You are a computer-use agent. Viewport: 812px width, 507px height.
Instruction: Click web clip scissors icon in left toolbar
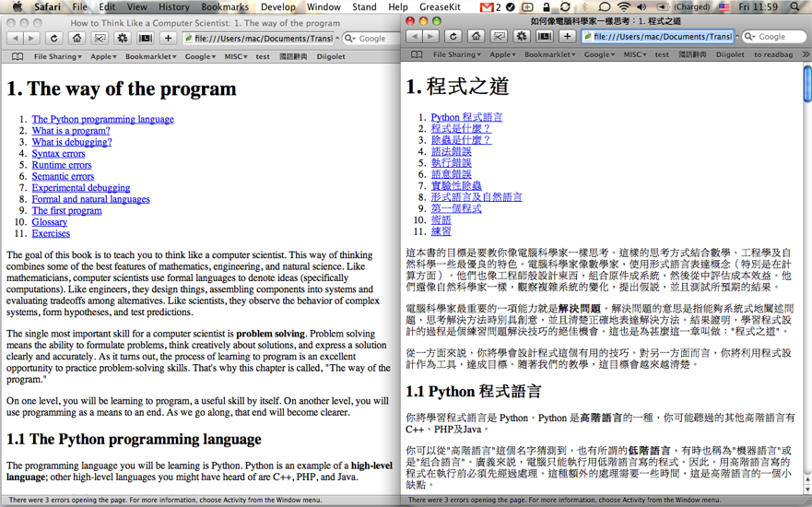(100, 39)
